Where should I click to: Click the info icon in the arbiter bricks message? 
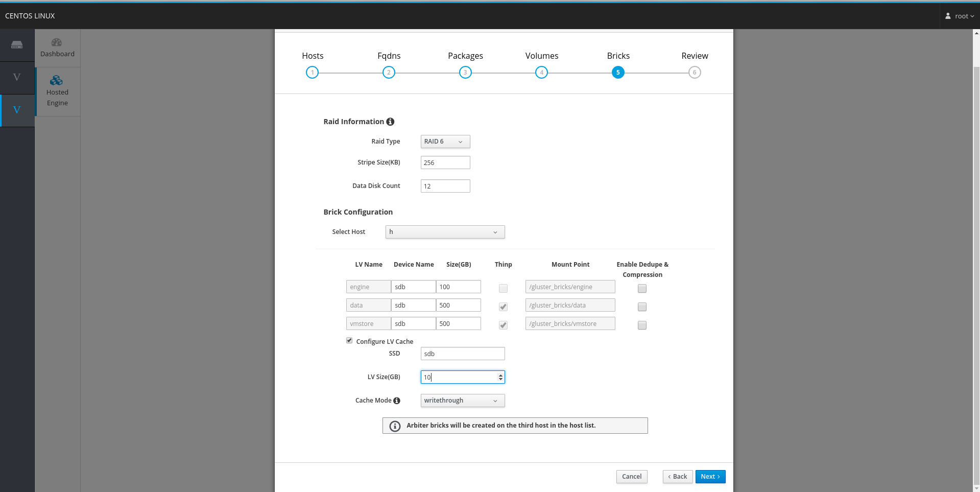pos(394,426)
